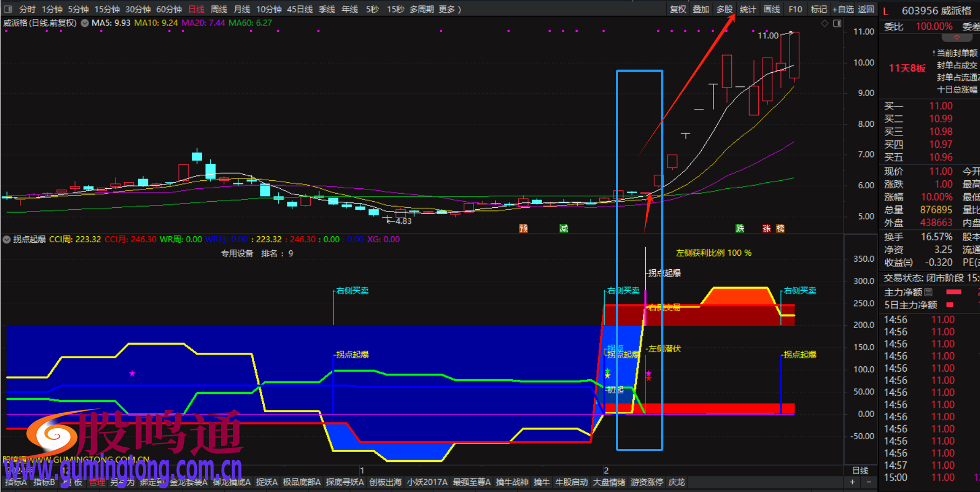The image size is (980, 492).
Task: Click the 主力净额 details icon
Action: 928,292
